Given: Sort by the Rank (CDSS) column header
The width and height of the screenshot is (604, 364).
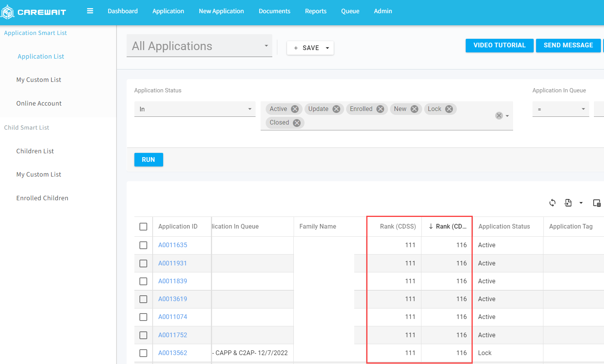Looking at the screenshot, I should click(x=397, y=227).
